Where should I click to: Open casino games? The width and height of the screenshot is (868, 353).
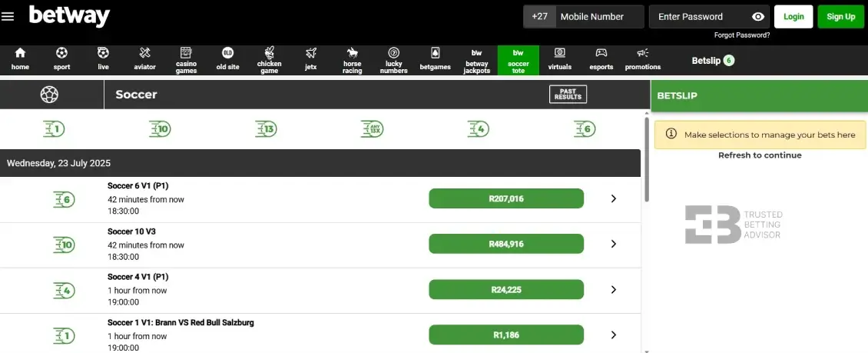(x=186, y=60)
